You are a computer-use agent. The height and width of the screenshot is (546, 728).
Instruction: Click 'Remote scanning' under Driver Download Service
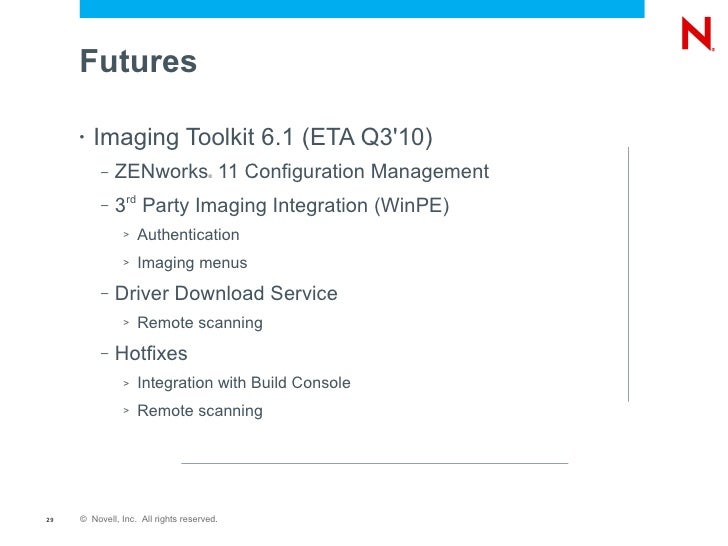click(x=200, y=323)
